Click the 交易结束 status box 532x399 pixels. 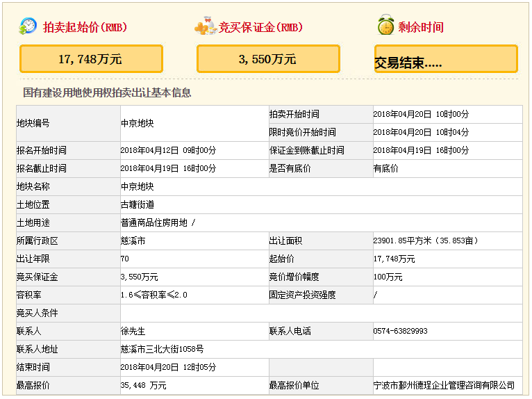pos(446,60)
